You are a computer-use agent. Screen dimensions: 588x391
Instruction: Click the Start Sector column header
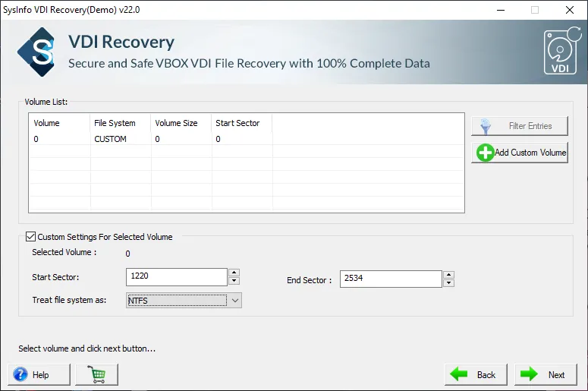click(x=242, y=123)
